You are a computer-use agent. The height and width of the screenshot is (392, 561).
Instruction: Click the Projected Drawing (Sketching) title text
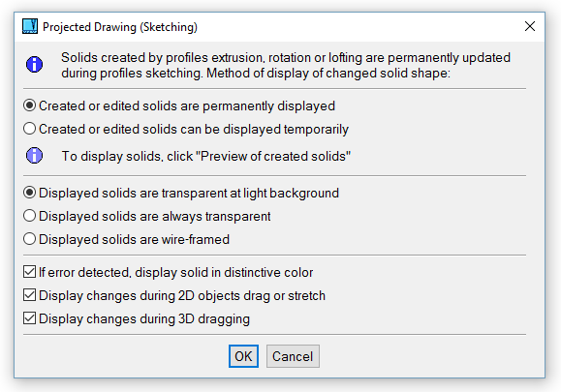point(120,27)
